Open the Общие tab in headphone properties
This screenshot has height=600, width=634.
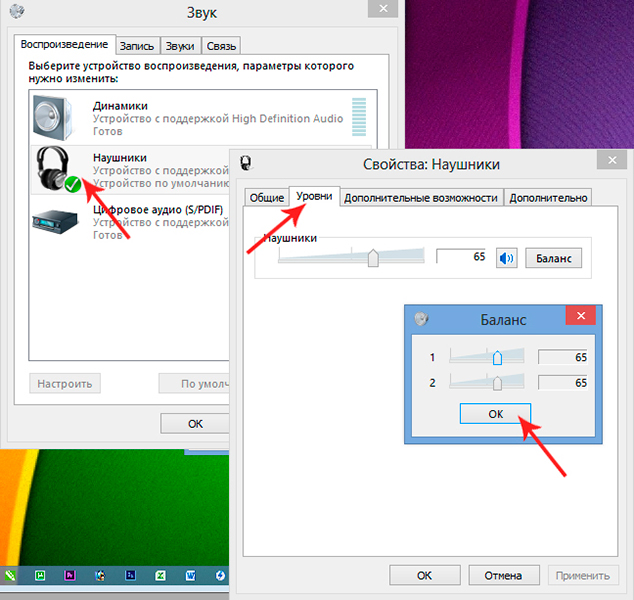pyautogui.click(x=266, y=198)
